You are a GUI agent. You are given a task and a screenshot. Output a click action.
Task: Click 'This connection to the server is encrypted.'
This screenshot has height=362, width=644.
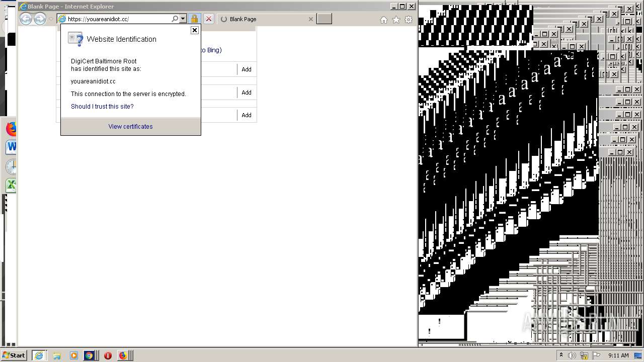128,94
